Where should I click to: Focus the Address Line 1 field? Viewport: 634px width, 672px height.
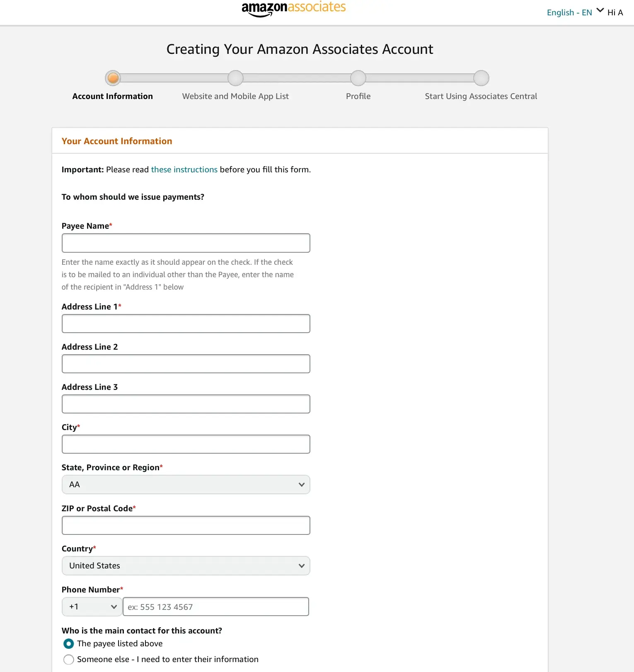(186, 324)
